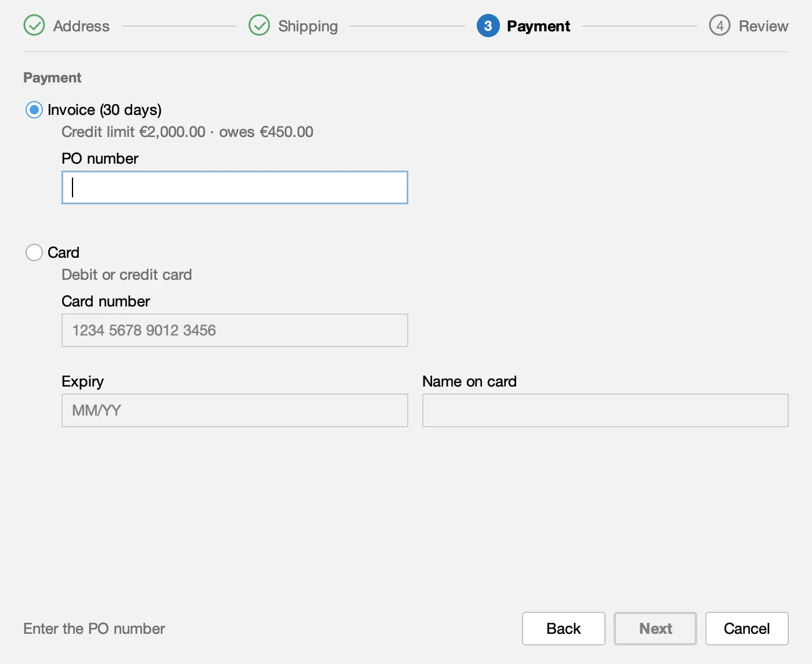
Task: Jump to the Review step label
Action: click(763, 26)
